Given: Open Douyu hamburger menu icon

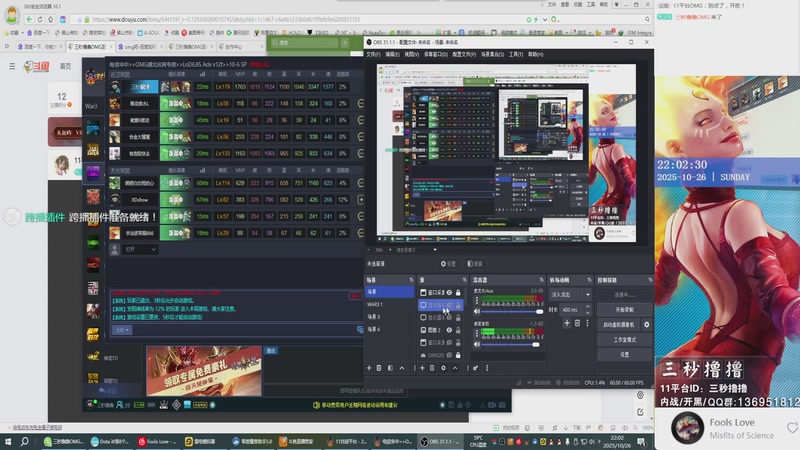Looking at the screenshot, I should click(12, 66).
